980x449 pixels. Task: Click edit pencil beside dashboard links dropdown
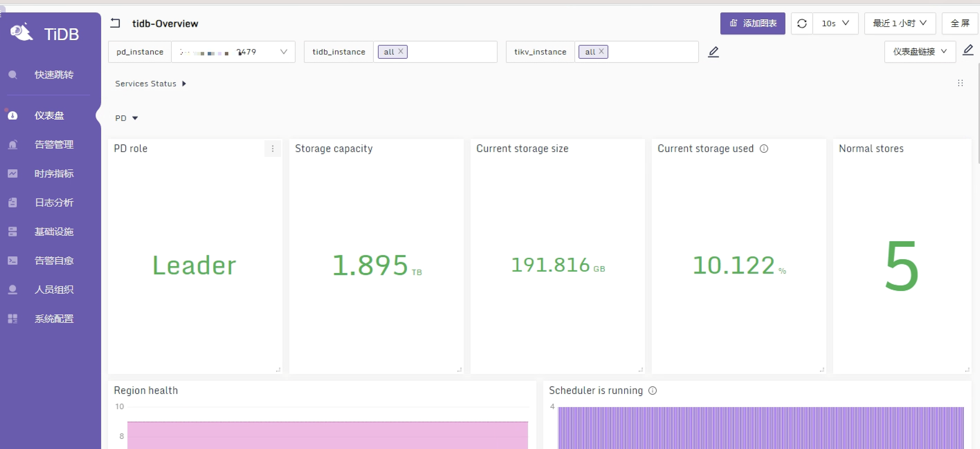tap(968, 50)
